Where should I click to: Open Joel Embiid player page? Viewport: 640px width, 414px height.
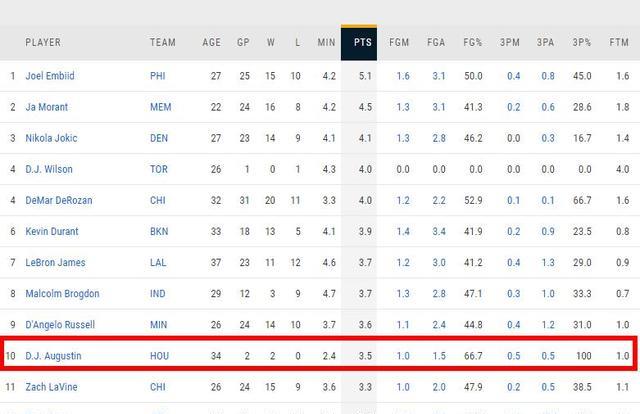pos(50,76)
